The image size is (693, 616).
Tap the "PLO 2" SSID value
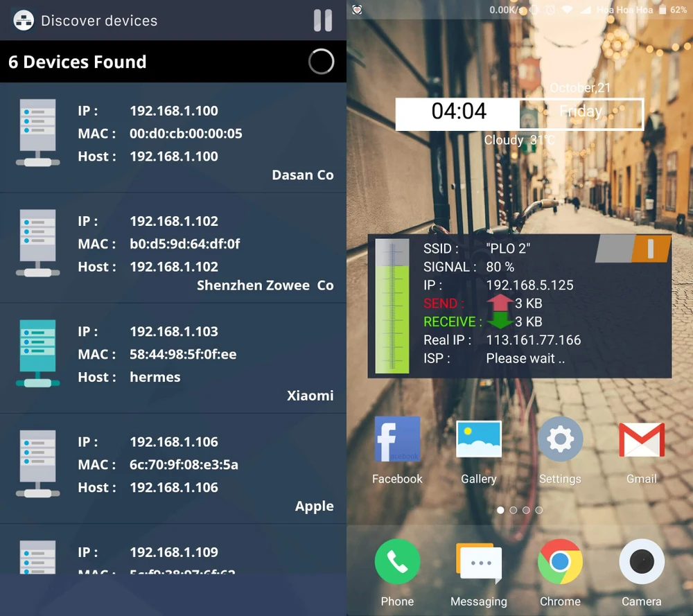[508, 249]
